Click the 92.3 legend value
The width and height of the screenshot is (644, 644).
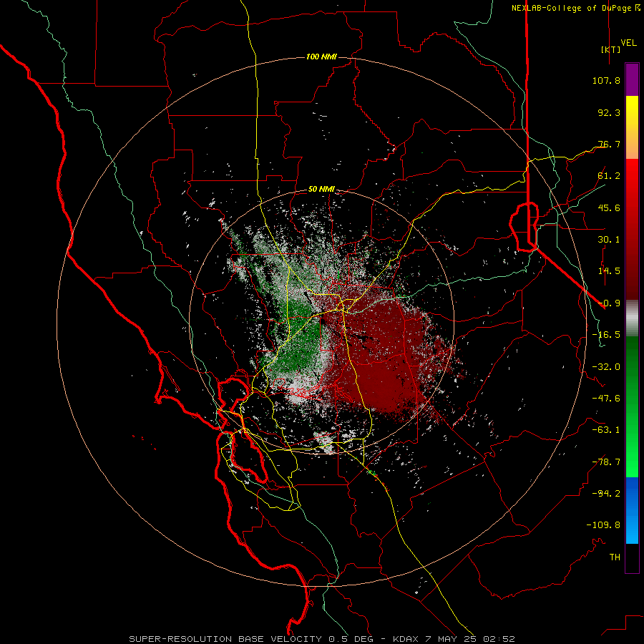pos(609,112)
